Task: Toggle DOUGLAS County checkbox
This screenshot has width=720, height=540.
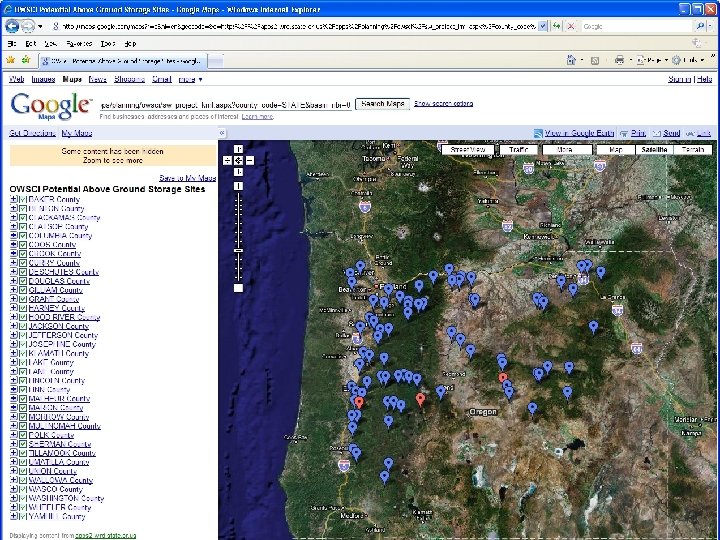Action: 22,281
